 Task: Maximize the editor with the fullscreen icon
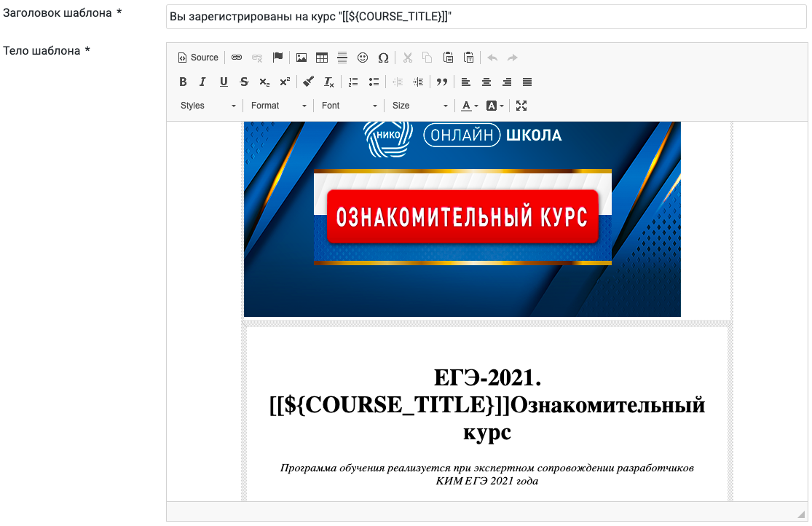click(x=521, y=106)
